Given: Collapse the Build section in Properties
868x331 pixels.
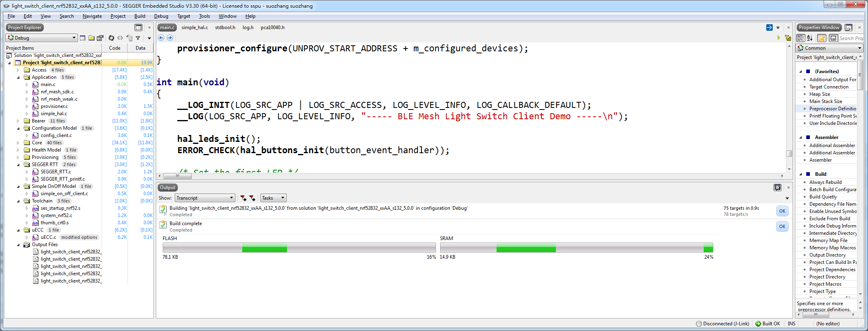Looking at the screenshot, I should [x=801, y=174].
